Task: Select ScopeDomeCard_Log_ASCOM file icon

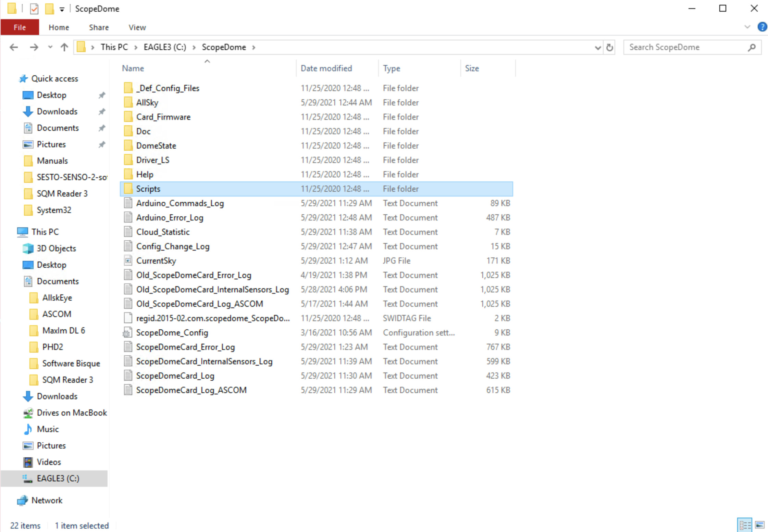Action: (x=128, y=390)
